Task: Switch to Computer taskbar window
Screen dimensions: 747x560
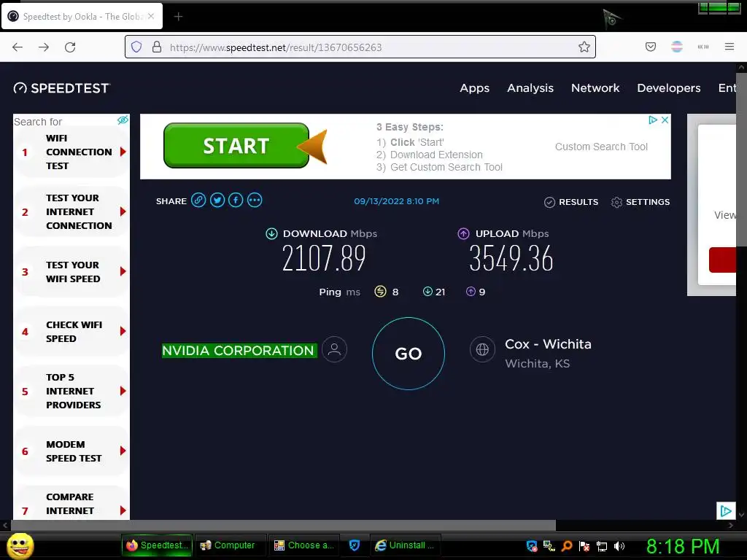Action: tap(230, 545)
